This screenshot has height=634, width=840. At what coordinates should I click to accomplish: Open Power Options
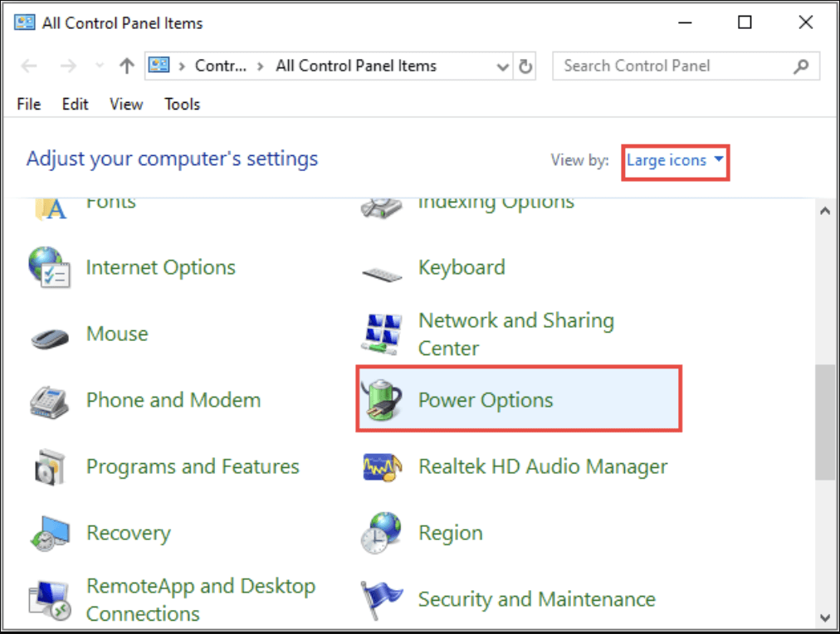(485, 399)
